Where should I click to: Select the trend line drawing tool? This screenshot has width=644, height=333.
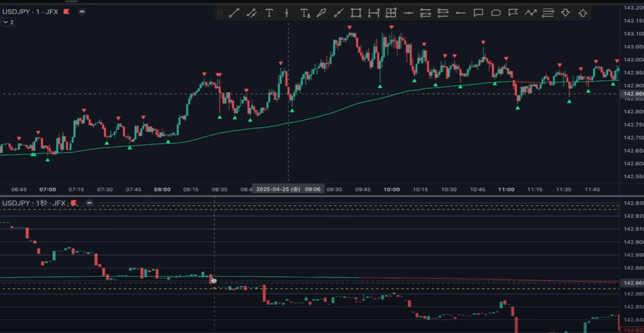tap(235, 13)
